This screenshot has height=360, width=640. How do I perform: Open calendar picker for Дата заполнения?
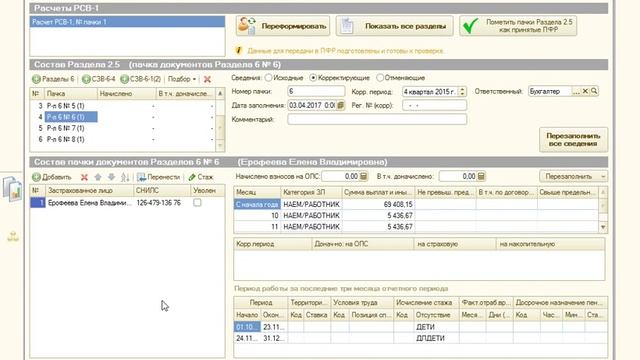click(340, 105)
